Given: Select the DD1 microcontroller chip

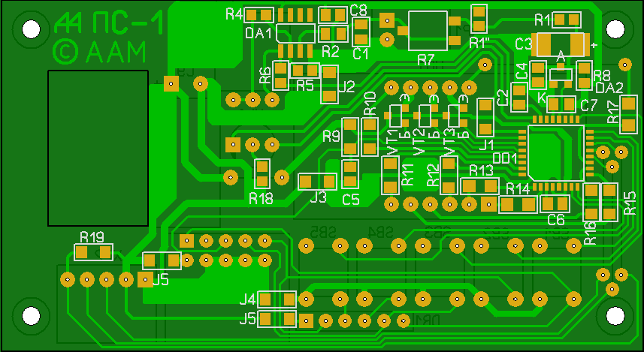Looking at the screenshot, I should 555,152.
